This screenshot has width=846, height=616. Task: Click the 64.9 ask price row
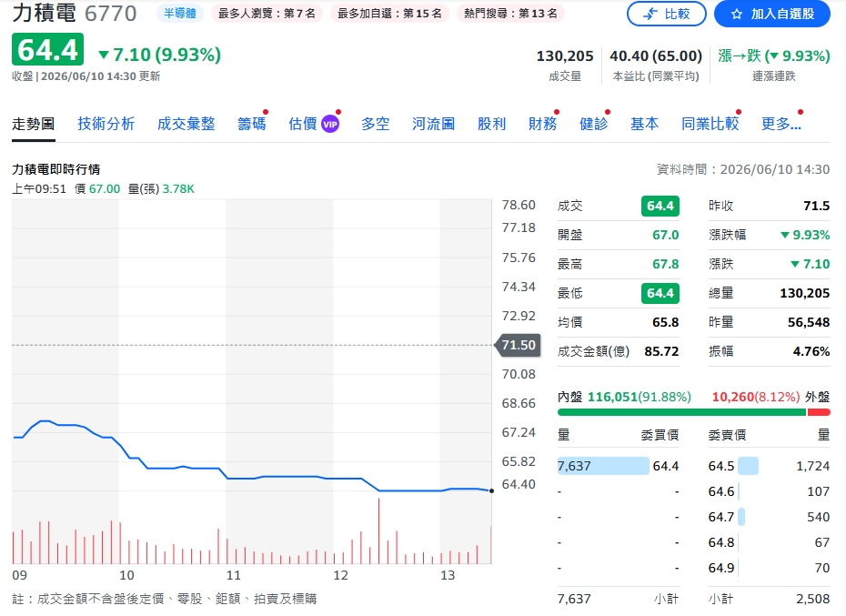pyautogui.click(x=769, y=568)
